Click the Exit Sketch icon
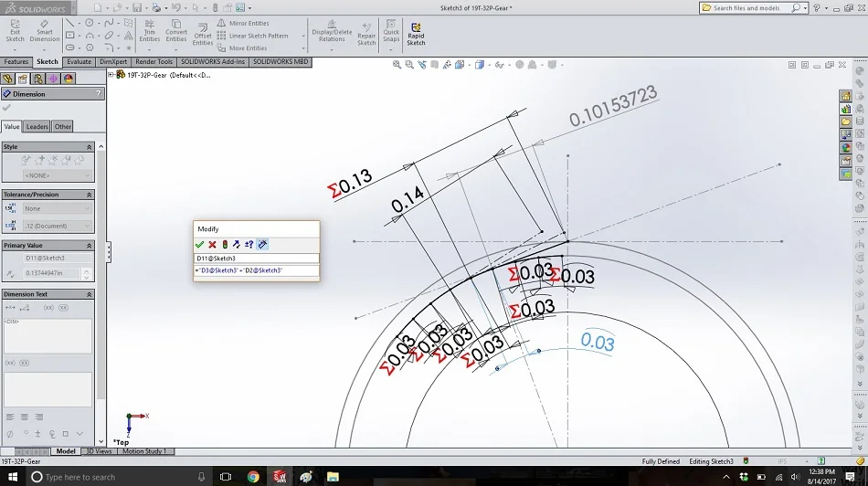The image size is (868, 486). (15, 31)
